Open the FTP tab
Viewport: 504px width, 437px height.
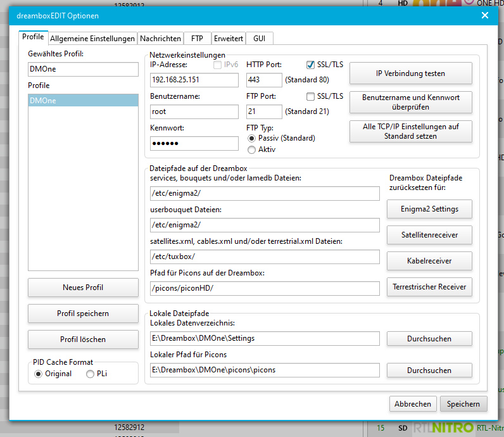[x=197, y=39]
